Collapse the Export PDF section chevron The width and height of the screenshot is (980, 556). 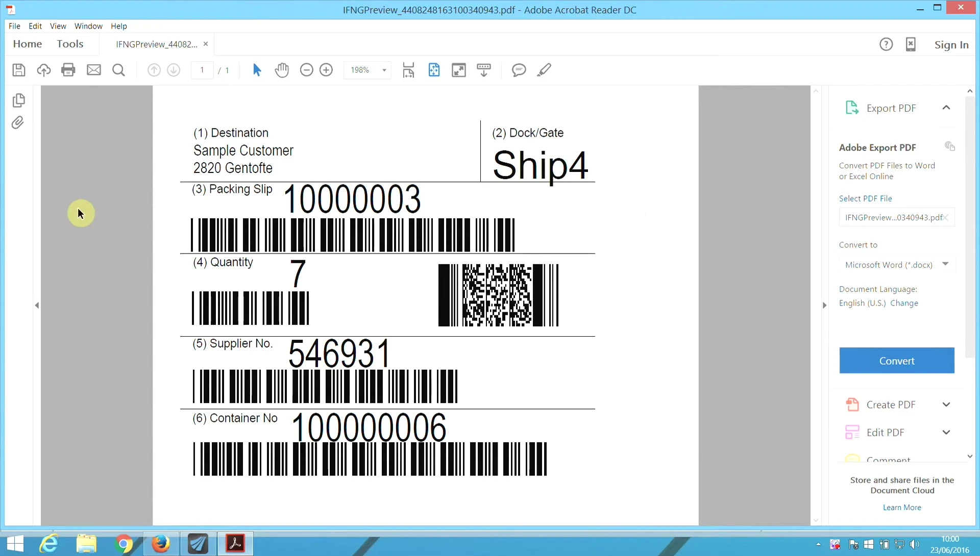pyautogui.click(x=946, y=108)
